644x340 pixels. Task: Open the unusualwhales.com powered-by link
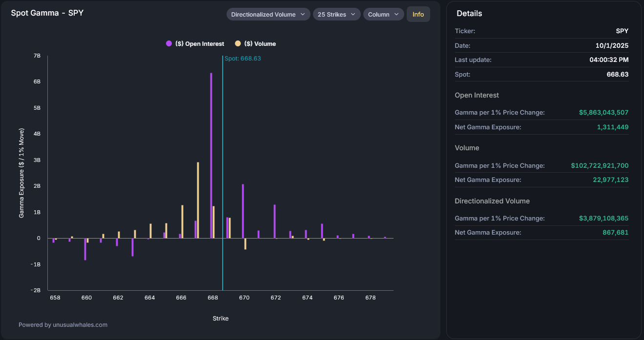(x=63, y=324)
